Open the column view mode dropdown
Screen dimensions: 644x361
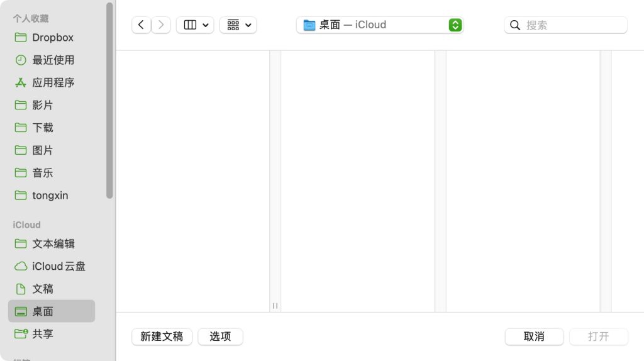(x=195, y=25)
